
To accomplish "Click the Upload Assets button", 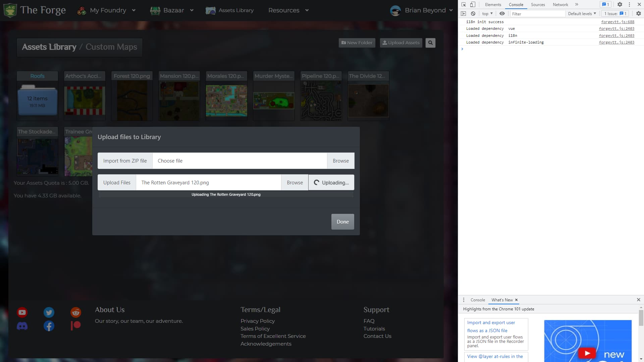I will click(x=401, y=43).
